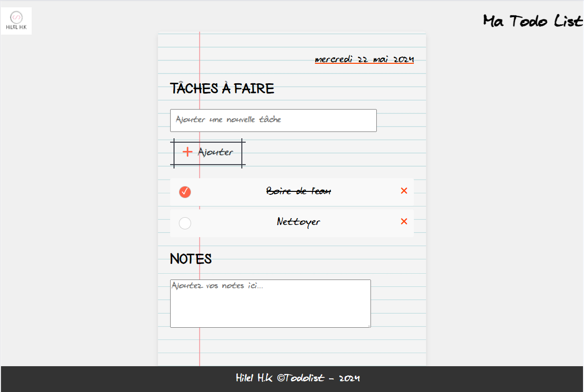The image size is (584, 392).
Task: Click the code brackets symbol in the logo
Action: click(16, 16)
